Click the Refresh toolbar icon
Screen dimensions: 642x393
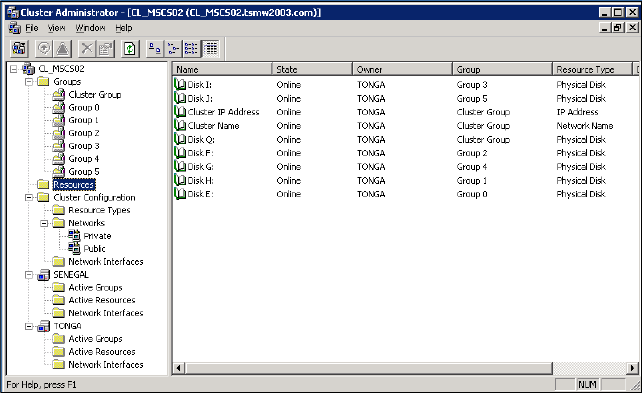coord(130,49)
